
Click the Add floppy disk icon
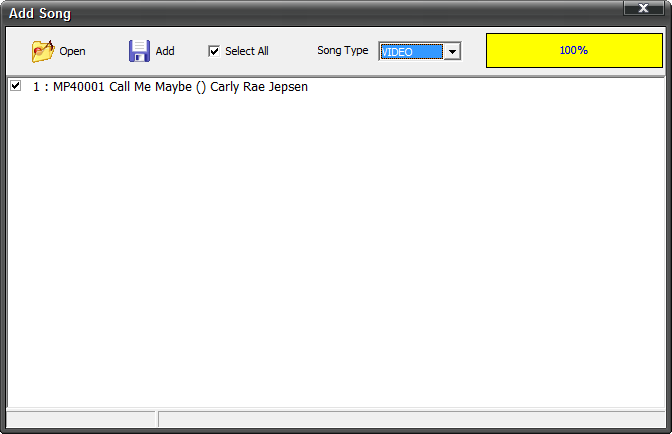pos(139,51)
